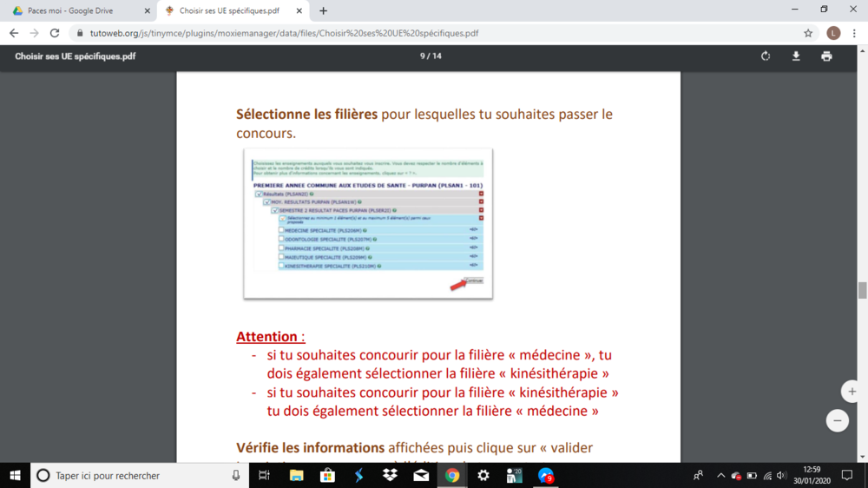
Task: Open the notification action center
Action: click(x=847, y=475)
